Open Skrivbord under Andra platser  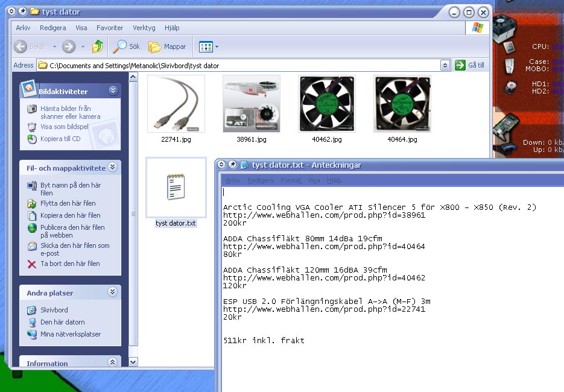(x=54, y=310)
